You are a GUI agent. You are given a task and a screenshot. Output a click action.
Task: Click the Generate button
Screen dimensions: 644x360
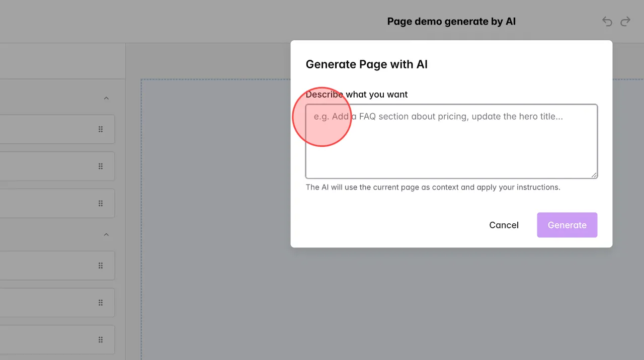[567, 225]
